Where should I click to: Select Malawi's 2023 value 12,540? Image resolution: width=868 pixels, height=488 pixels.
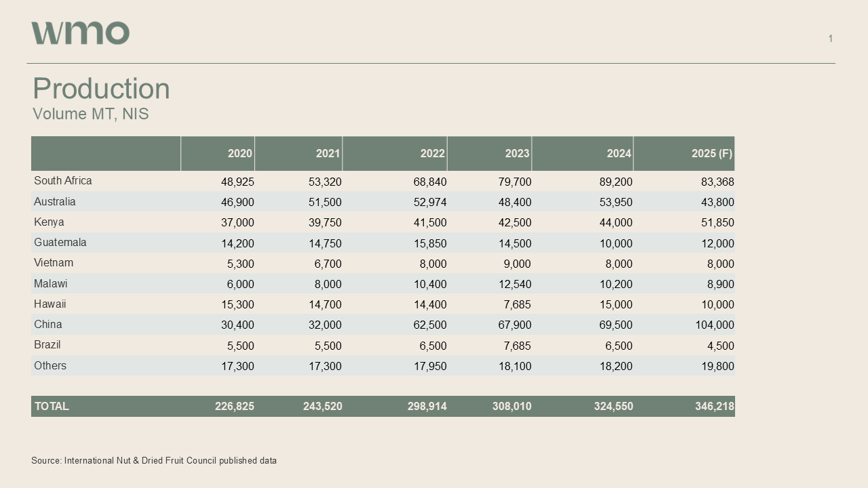514,285
